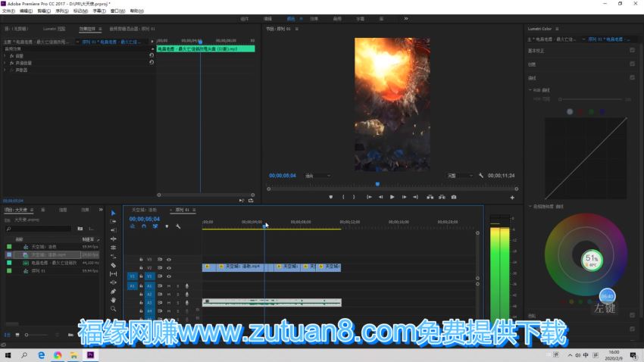
Task: Expand workspace overflow chevron at top
Action: click(x=406, y=18)
